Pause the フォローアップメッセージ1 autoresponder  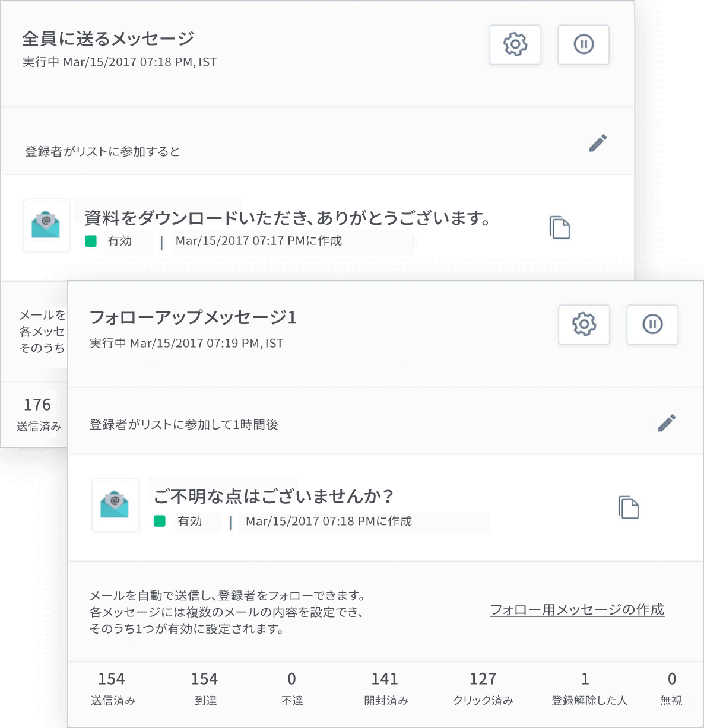tap(652, 325)
